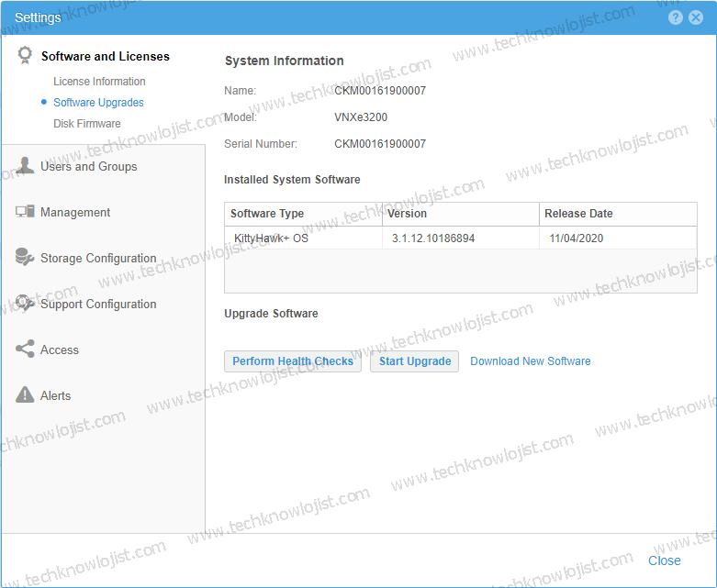Click the Support Configuration wrench icon
717x588 pixels.
click(x=25, y=303)
